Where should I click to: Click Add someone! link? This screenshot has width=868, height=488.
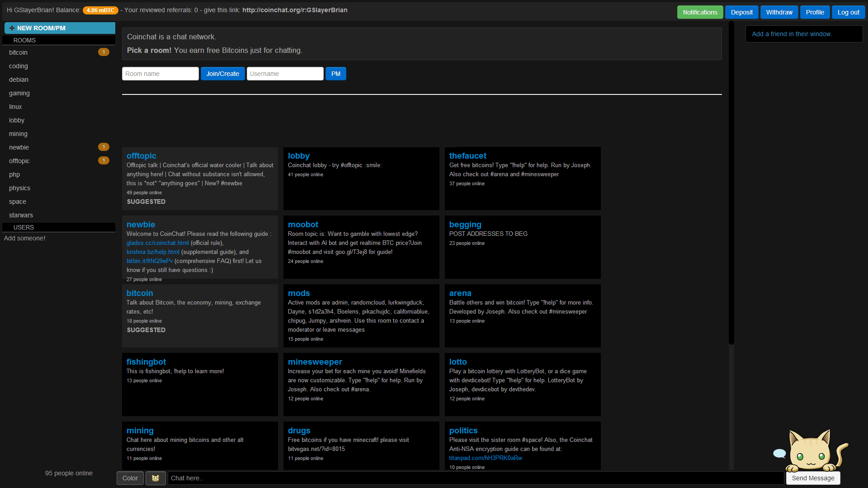point(25,238)
